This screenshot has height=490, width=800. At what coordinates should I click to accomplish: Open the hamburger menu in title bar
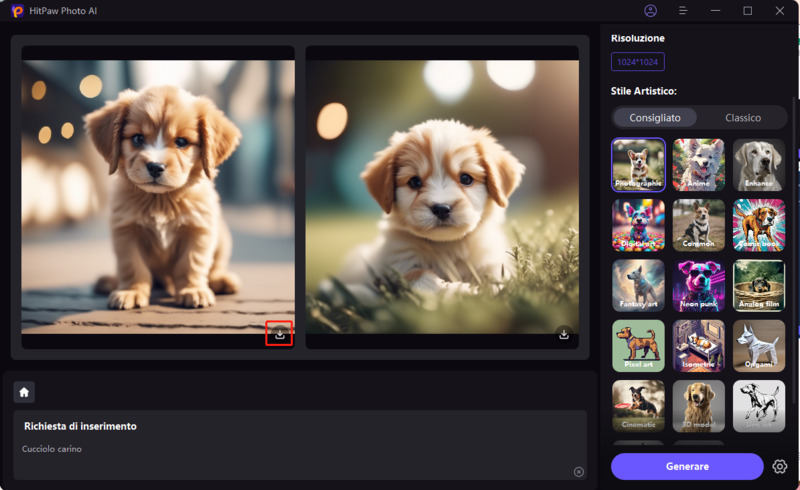pos(683,11)
